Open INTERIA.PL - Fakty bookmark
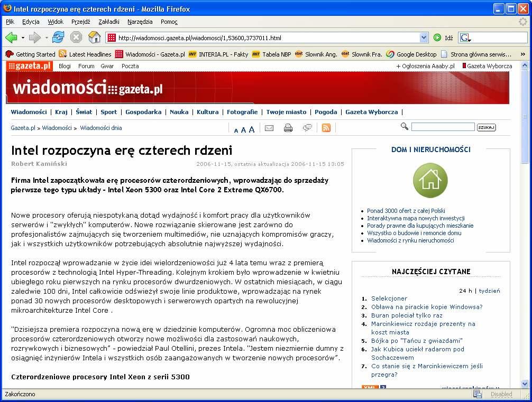 [x=218, y=54]
